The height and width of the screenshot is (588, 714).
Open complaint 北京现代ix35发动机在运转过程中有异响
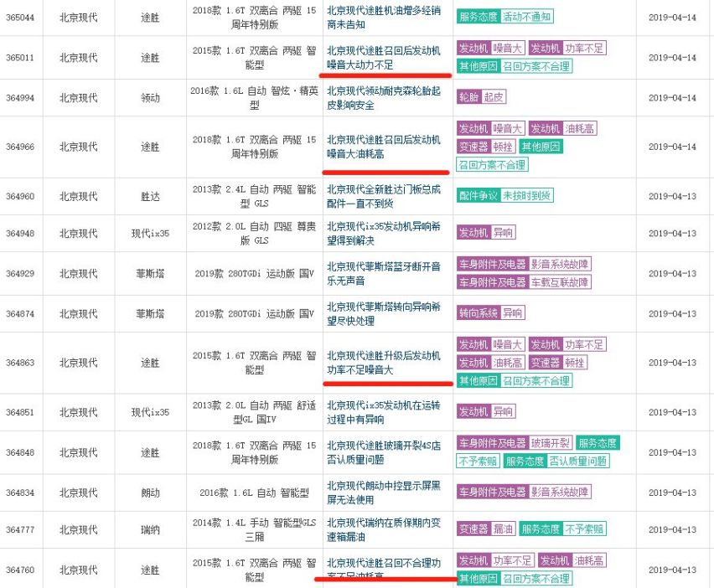pos(384,412)
